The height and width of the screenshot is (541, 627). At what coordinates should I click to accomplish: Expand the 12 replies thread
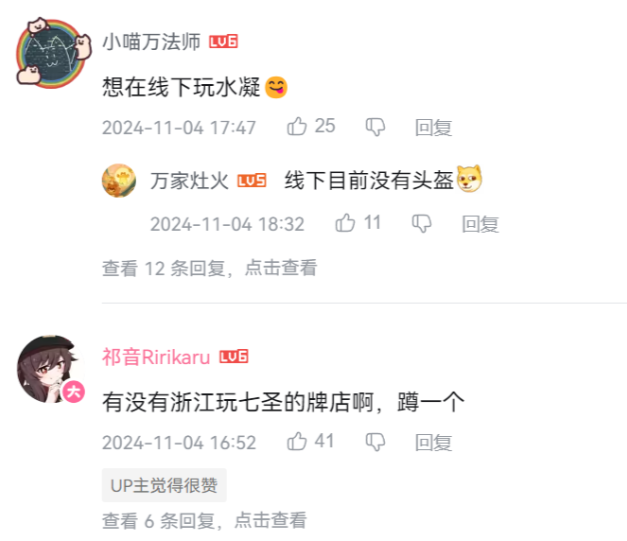[210, 268]
